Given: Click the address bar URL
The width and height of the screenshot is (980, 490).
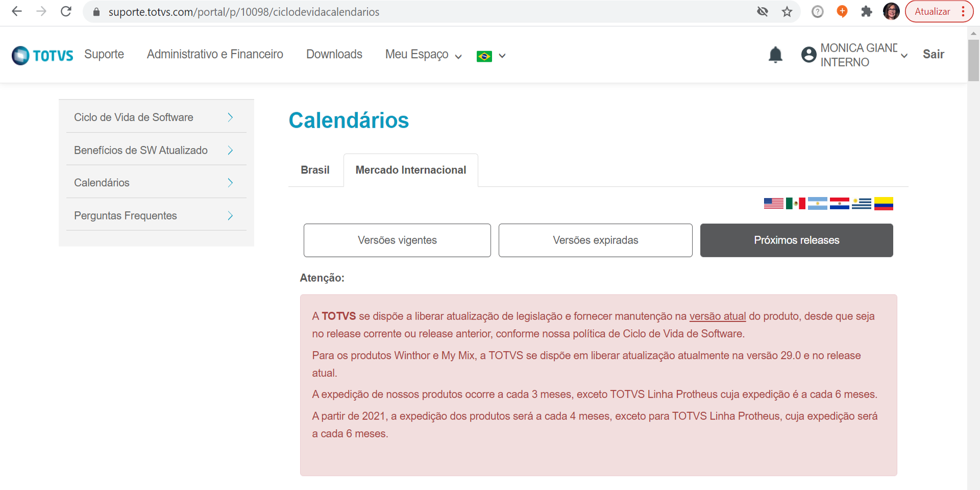Looking at the screenshot, I should point(244,12).
